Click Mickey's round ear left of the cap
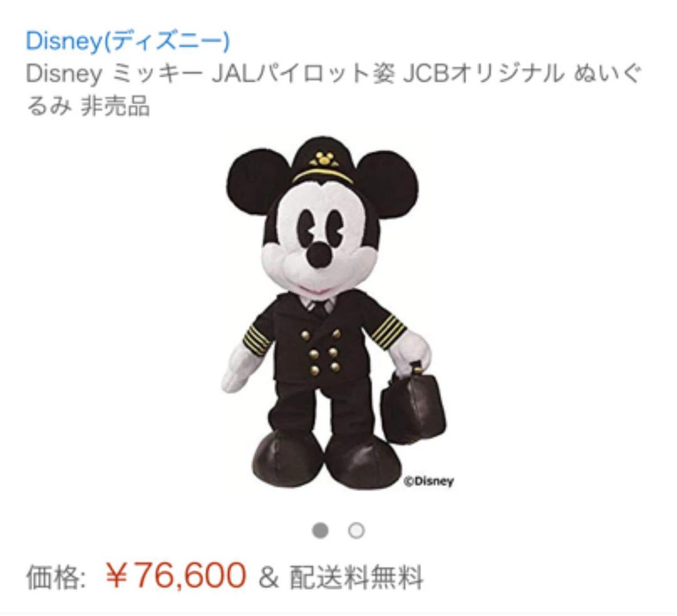The width and height of the screenshot is (677, 616). 258,180
